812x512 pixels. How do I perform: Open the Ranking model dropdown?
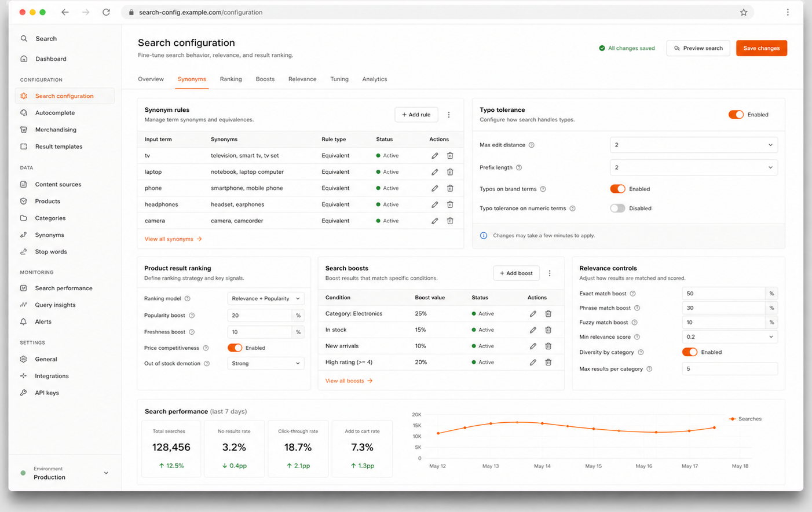pyautogui.click(x=265, y=299)
